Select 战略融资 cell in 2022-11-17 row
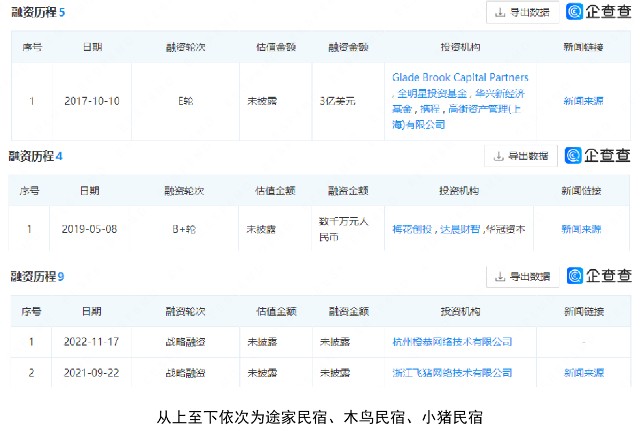Viewport: 640px width, 431px height. point(185,342)
